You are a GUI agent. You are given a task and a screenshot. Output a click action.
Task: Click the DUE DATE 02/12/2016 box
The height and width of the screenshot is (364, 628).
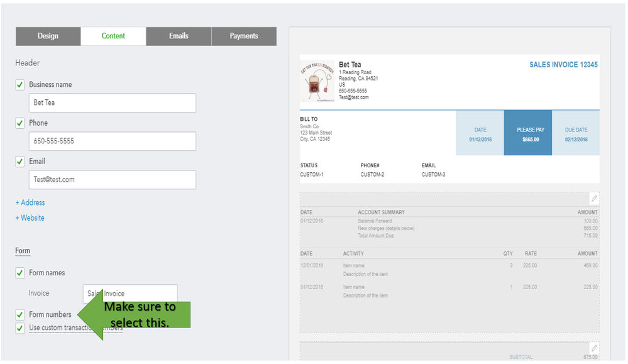pyautogui.click(x=576, y=133)
